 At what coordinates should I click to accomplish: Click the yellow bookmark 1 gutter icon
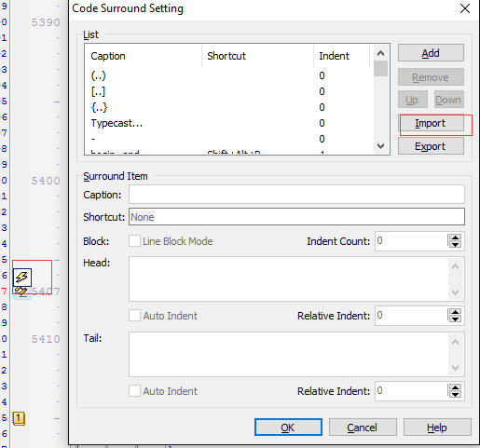point(19,418)
